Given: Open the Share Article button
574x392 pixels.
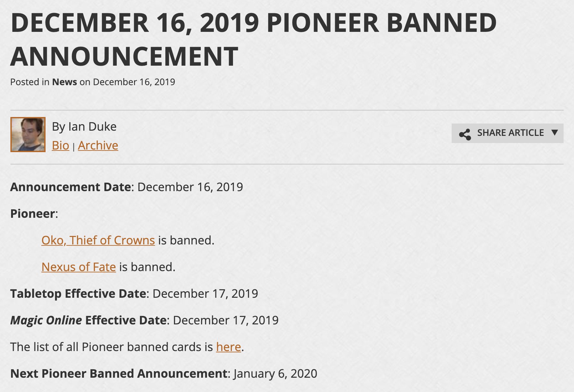Looking at the screenshot, I should [507, 133].
